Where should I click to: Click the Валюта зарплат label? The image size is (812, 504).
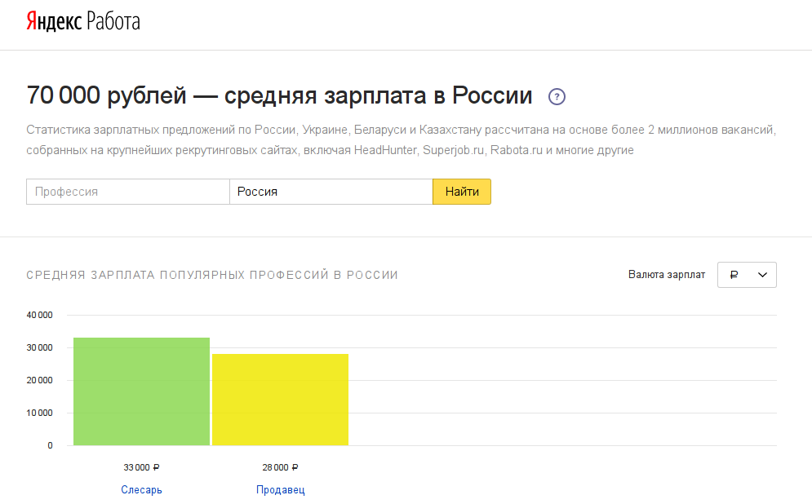[x=666, y=275]
